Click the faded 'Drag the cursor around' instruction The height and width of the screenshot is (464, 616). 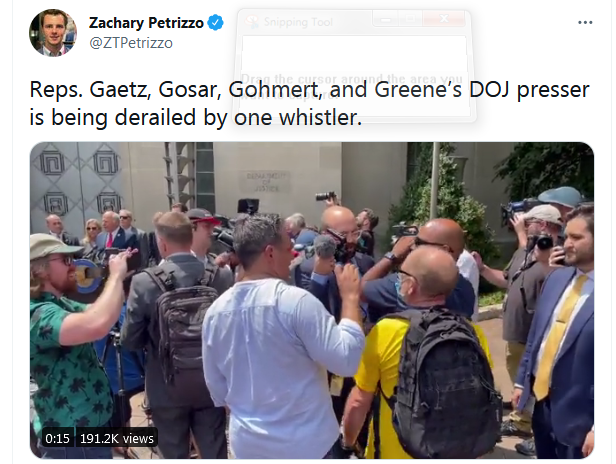click(x=352, y=86)
